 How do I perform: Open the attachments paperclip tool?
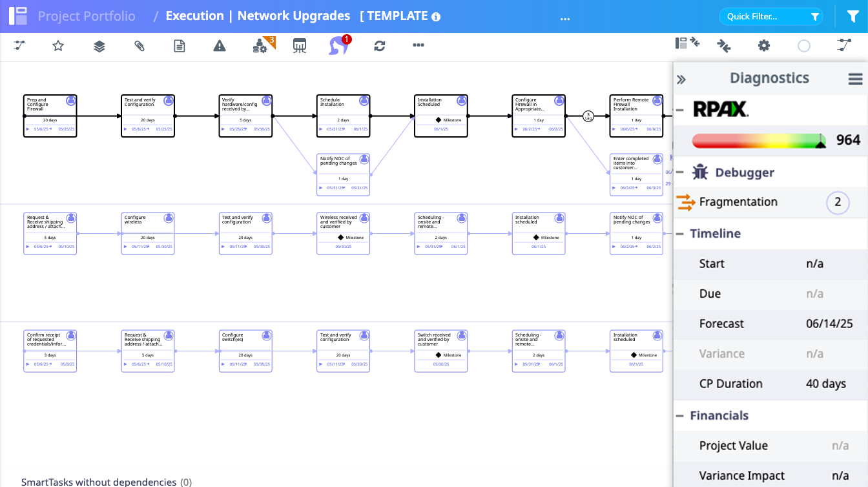138,45
